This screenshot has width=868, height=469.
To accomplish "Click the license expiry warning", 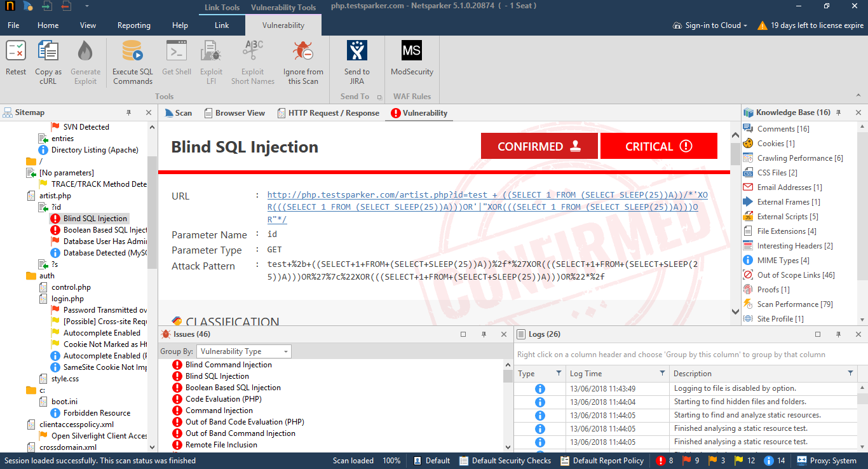I will [x=810, y=25].
